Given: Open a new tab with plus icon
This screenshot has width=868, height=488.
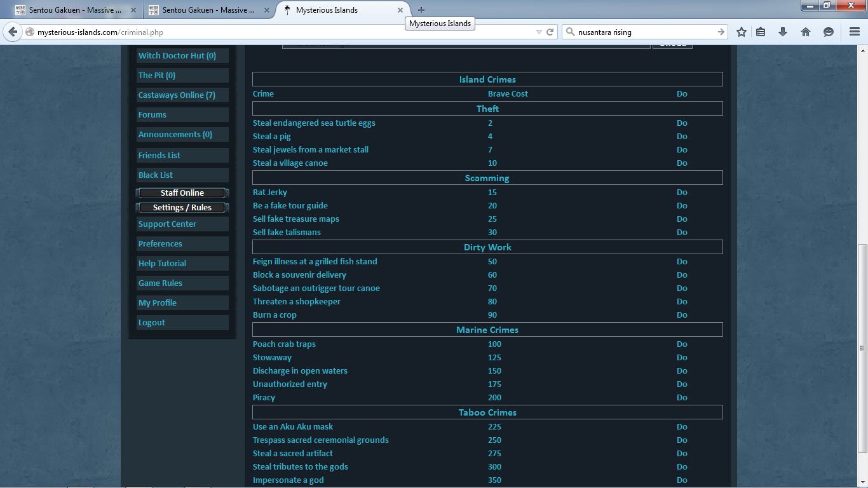Looking at the screenshot, I should [421, 10].
